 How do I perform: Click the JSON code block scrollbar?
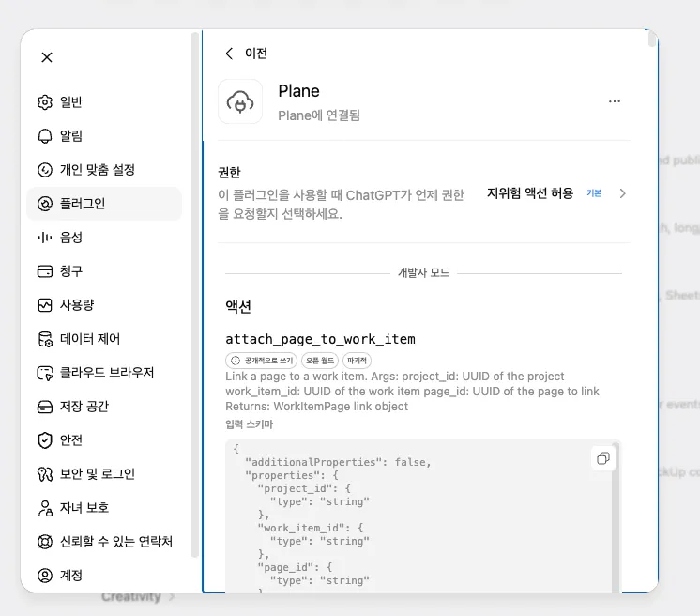pyautogui.click(x=616, y=516)
